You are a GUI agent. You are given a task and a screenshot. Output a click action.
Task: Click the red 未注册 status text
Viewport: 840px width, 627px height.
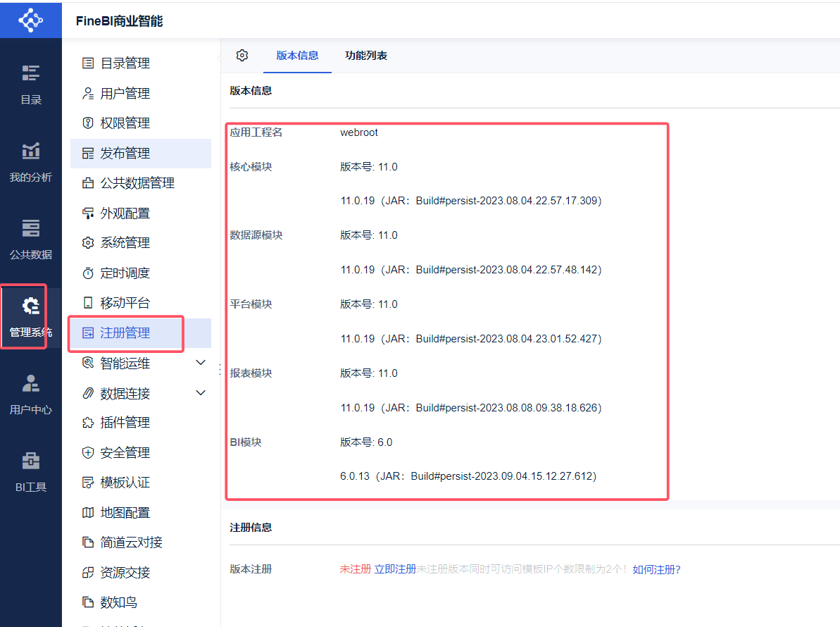coord(355,569)
